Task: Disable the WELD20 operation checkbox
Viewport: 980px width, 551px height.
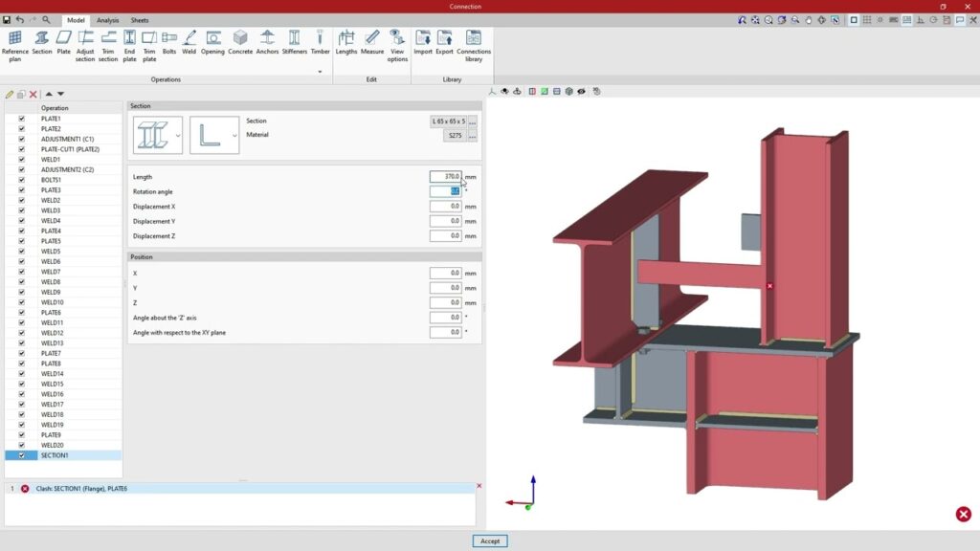Action: click(21, 445)
